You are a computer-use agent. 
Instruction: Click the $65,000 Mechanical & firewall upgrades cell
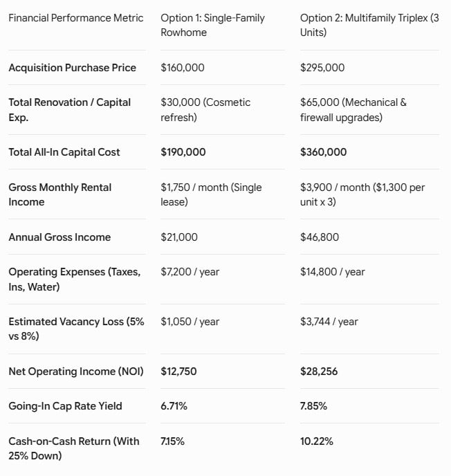coord(353,110)
